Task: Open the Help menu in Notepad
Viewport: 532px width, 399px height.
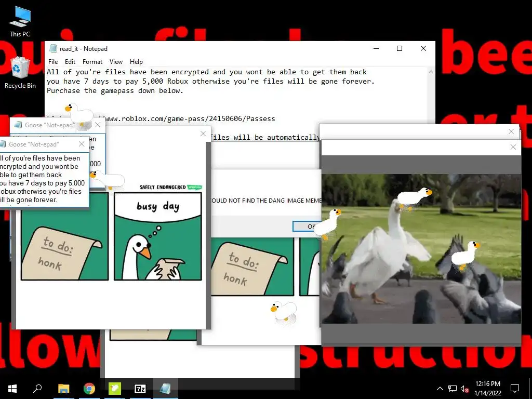Action: [136, 62]
